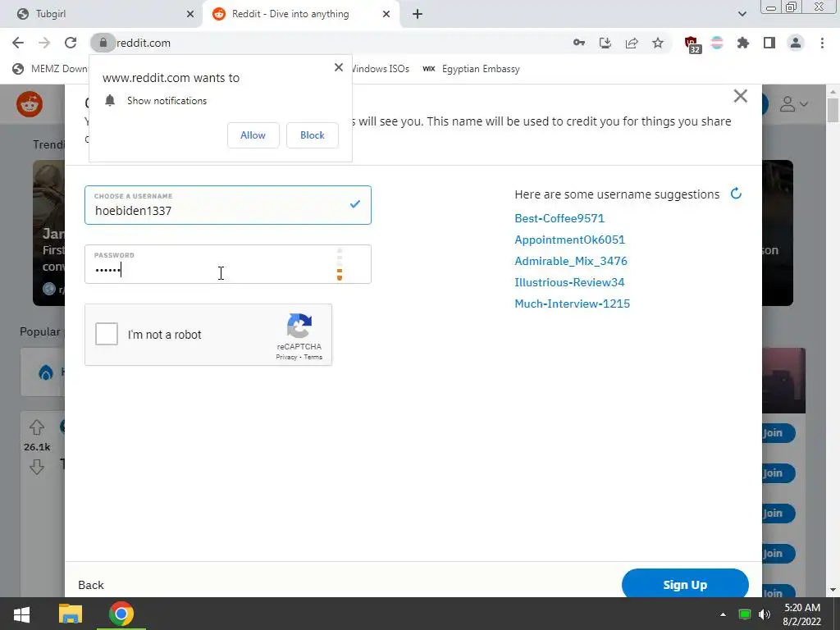Image resolution: width=840 pixels, height=630 pixels.
Task: Click the Sign Up button
Action: (x=685, y=583)
